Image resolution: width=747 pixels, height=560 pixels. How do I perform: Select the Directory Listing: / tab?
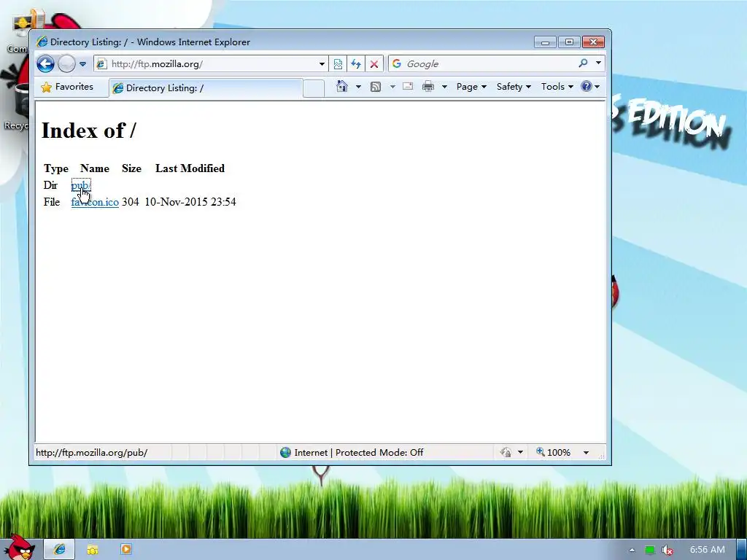pyautogui.click(x=206, y=88)
